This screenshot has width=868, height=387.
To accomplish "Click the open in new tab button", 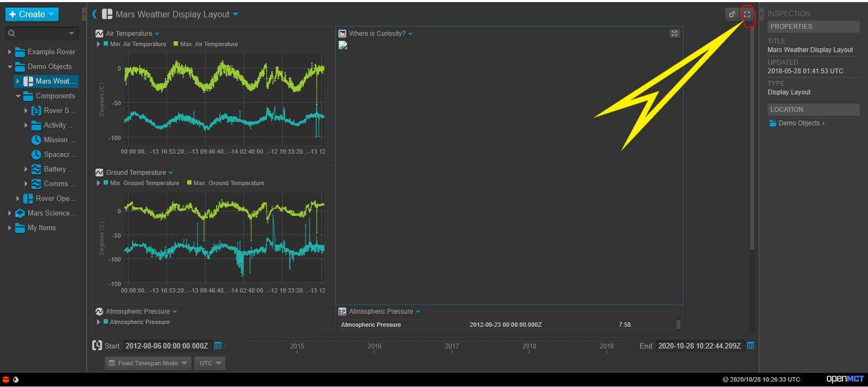I will coord(732,14).
